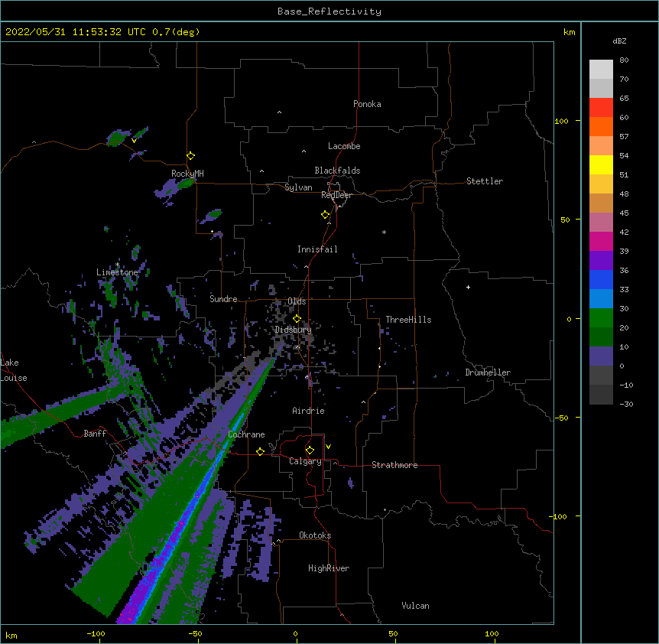This screenshot has height=644, width=659.
Task: Click the HighRiver label on the map
Action: click(329, 568)
